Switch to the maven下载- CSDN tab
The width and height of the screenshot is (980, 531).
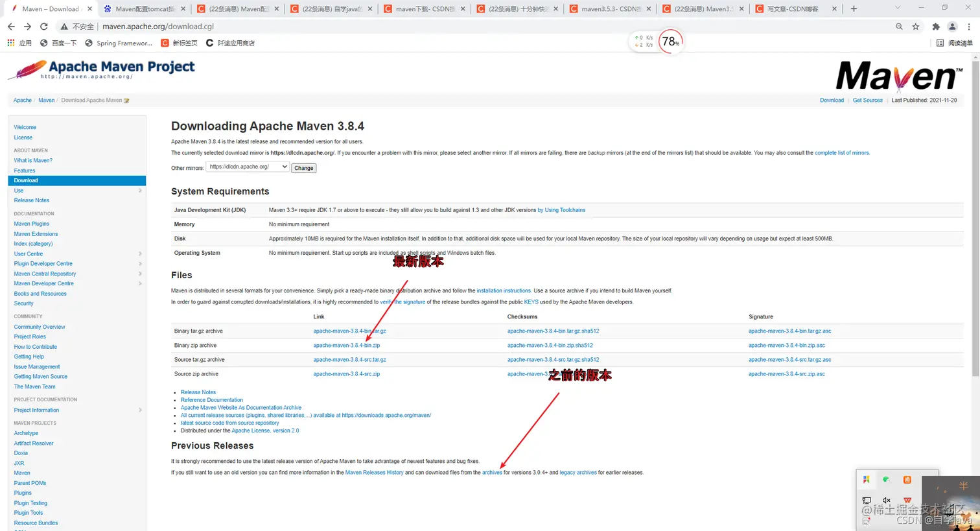coord(424,9)
